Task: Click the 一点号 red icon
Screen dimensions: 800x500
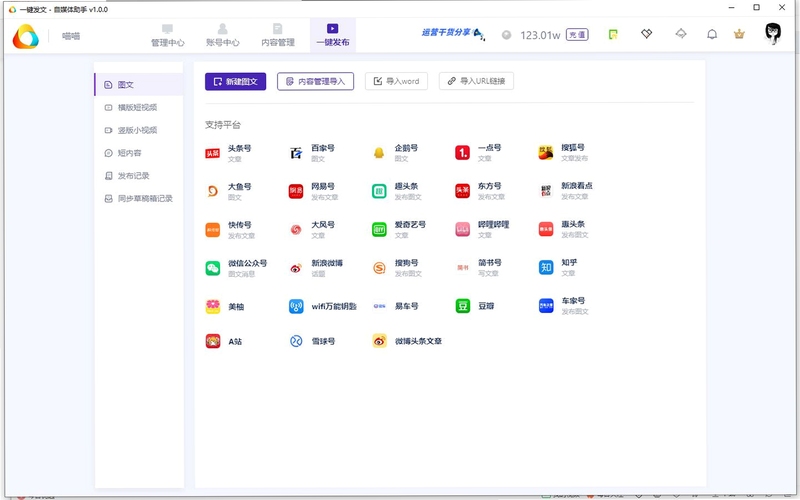Action: pyautogui.click(x=462, y=153)
